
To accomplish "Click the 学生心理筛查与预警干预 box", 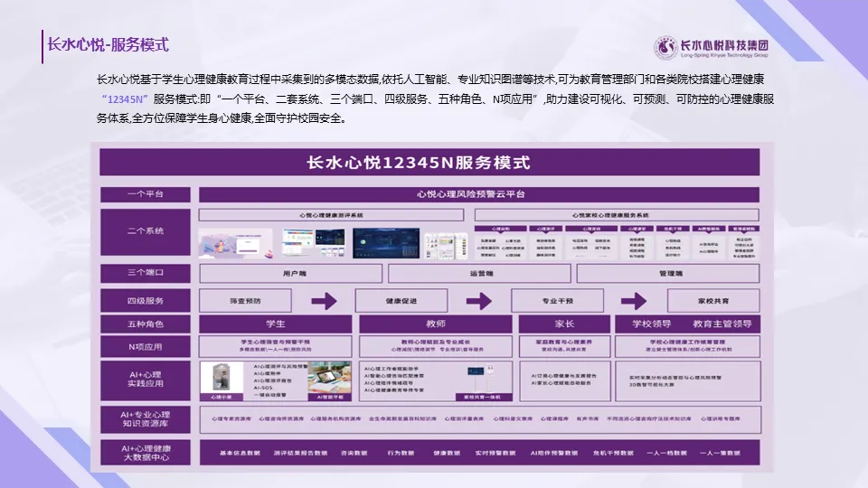I will [275, 346].
